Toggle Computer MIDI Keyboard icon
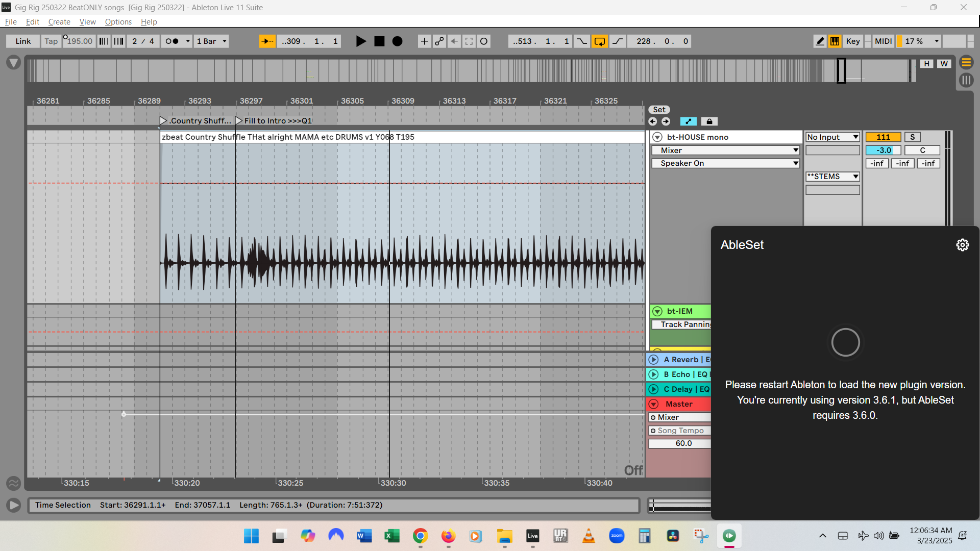The height and width of the screenshot is (551, 980). [x=835, y=41]
